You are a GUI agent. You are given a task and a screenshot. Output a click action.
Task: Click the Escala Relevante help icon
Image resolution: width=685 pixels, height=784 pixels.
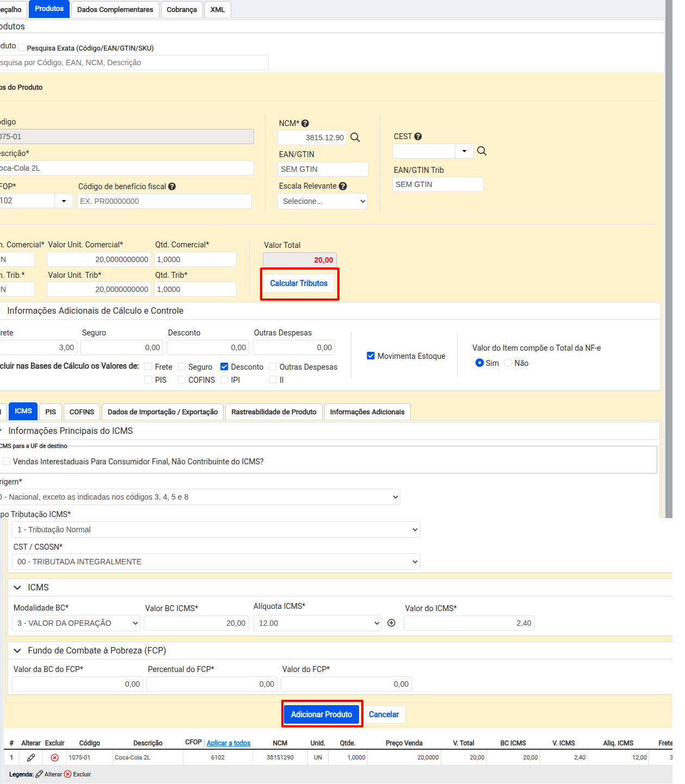click(x=343, y=186)
